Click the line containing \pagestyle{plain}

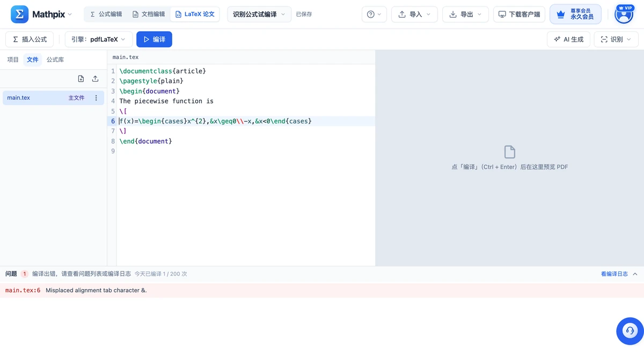(x=151, y=81)
